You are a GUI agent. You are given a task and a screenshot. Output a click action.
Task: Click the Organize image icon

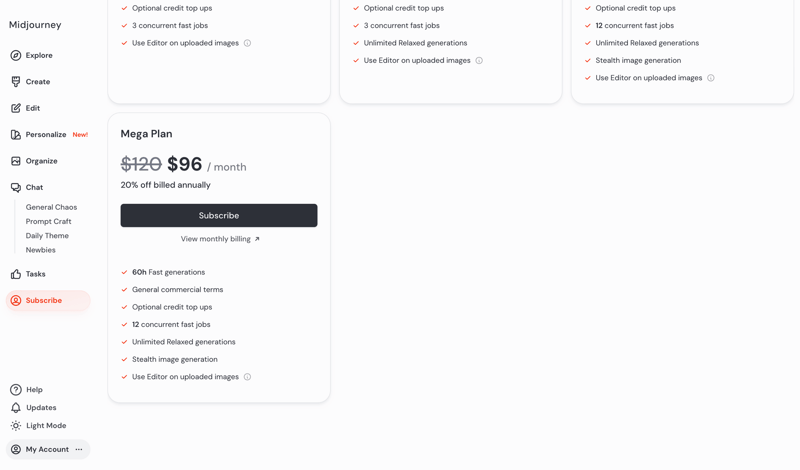pyautogui.click(x=16, y=161)
